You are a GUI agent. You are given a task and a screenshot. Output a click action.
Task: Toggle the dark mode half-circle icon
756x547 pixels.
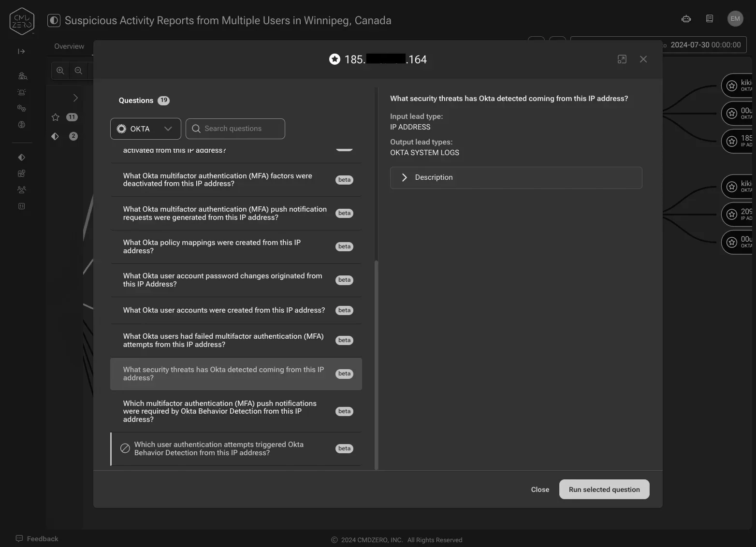click(54, 20)
